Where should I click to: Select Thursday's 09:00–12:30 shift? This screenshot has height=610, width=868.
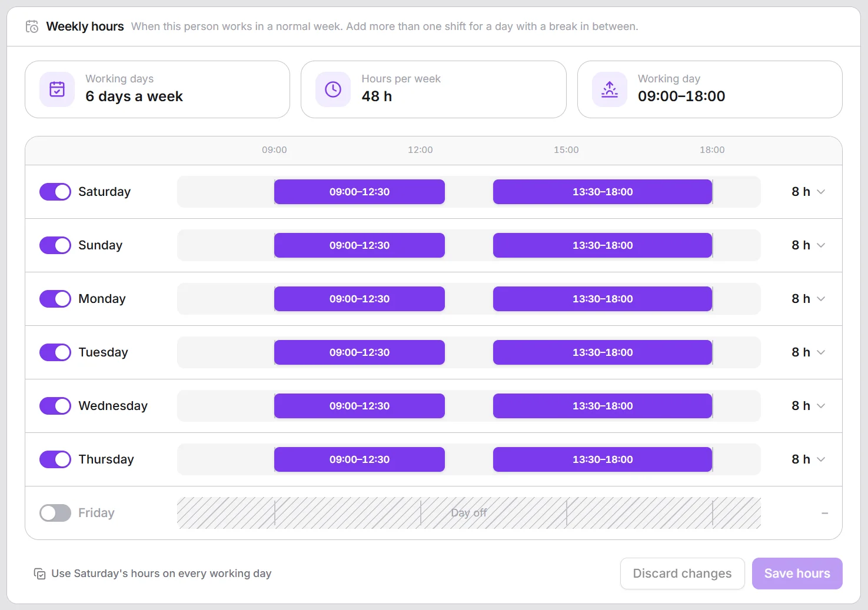(360, 459)
